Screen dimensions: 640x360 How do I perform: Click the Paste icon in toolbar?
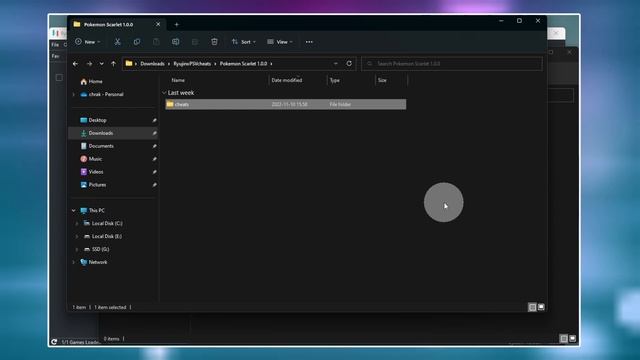pyautogui.click(x=156, y=42)
